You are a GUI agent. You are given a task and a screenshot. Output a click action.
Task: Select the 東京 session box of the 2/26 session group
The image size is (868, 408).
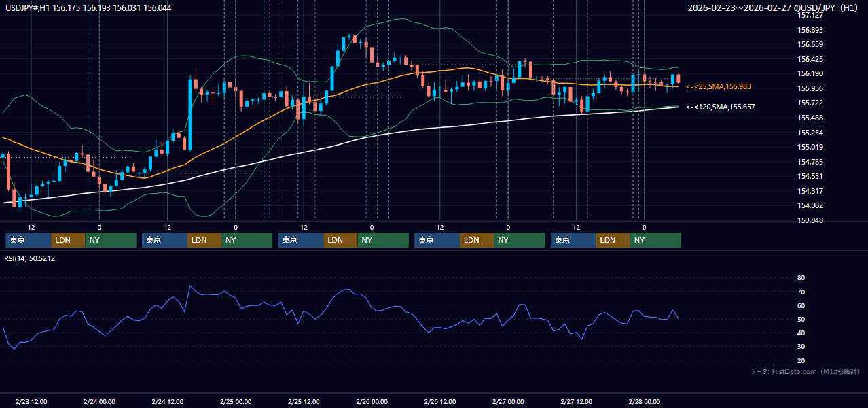click(x=437, y=240)
